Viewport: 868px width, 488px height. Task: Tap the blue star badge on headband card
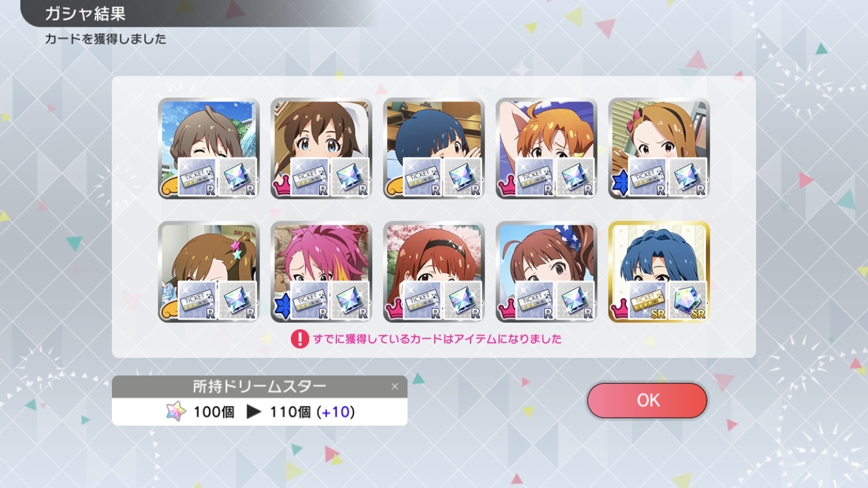pos(619,185)
